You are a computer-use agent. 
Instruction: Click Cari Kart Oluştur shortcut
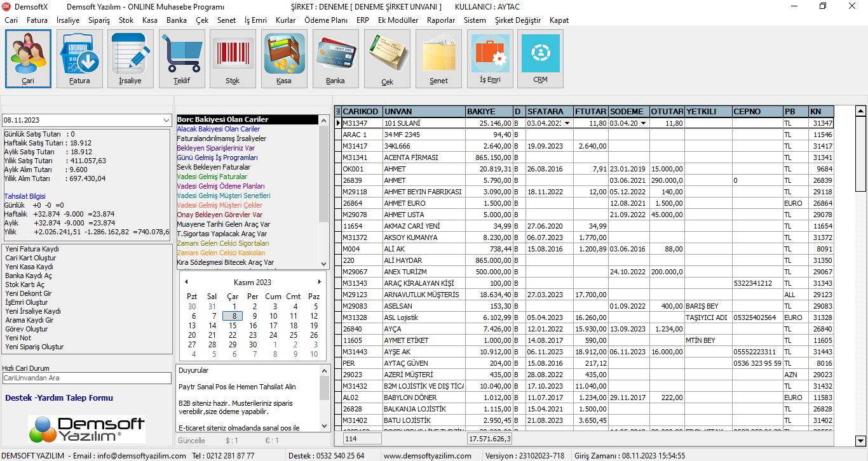[31, 258]
